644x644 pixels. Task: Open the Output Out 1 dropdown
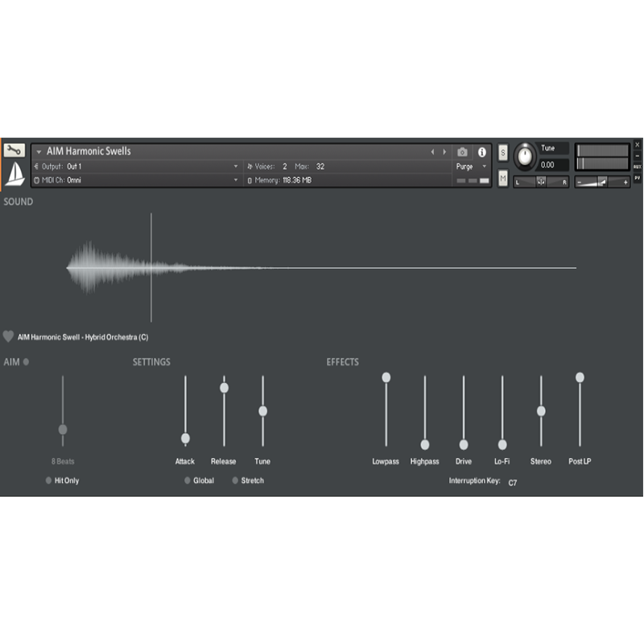pos(136,167)
